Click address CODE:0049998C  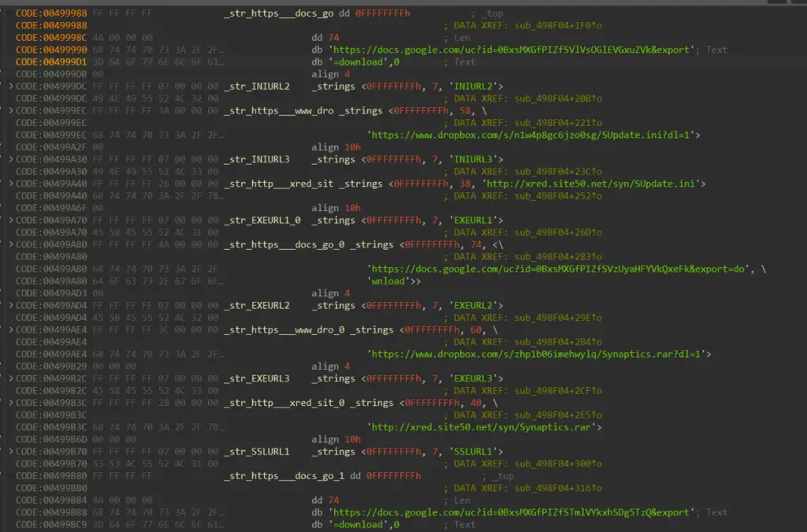pos(51,38)
